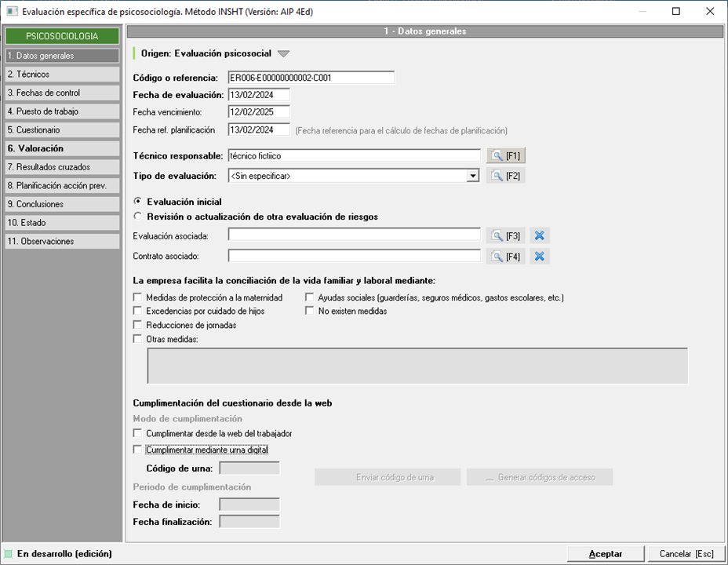Open the evaluation type lookup [F2]
The width and height of the screenshot is (728, 565).
[505, 176]
